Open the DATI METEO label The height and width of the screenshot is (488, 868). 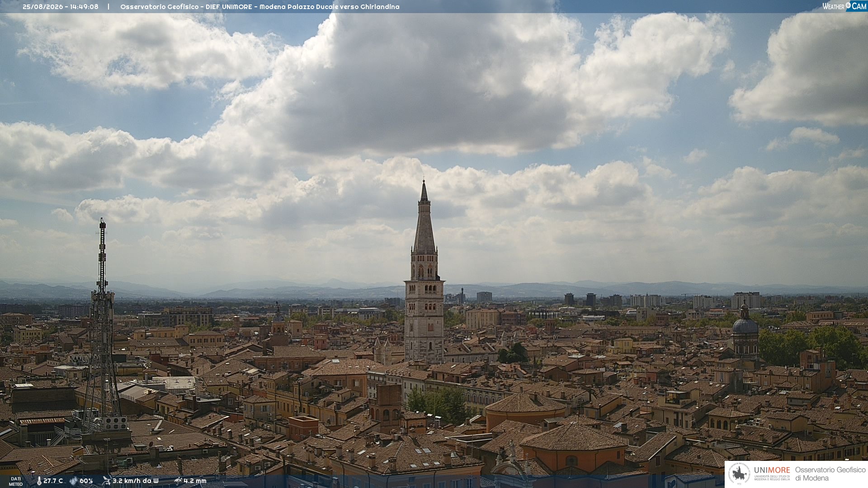(x=16, y=482)
